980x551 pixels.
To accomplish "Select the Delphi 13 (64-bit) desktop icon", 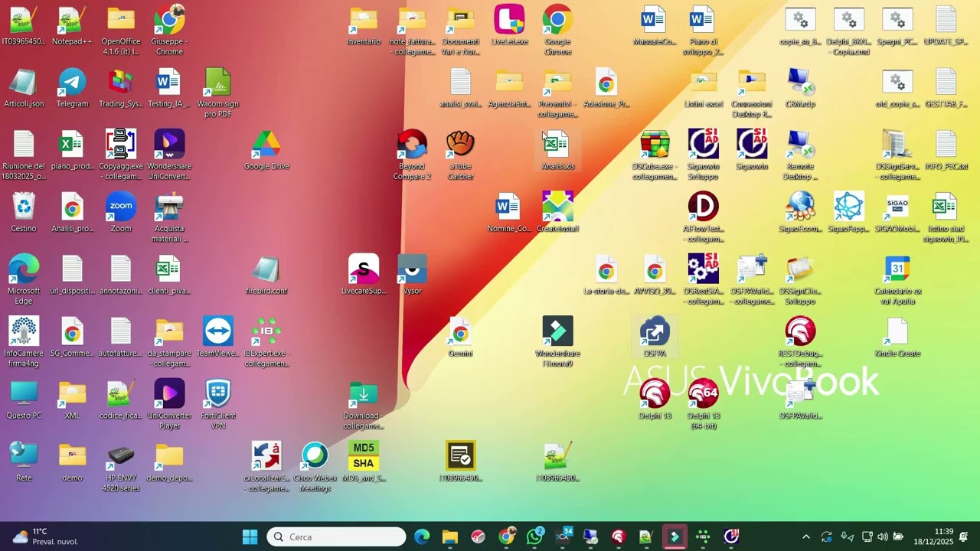I will coord(703,405).
